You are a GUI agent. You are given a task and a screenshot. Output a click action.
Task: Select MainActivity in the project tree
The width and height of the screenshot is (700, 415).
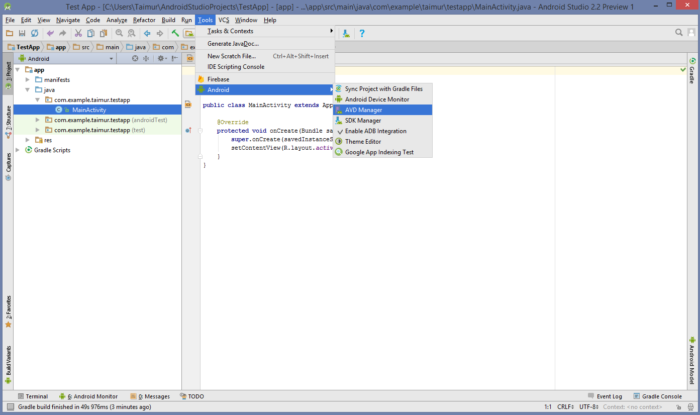[90, 110]
